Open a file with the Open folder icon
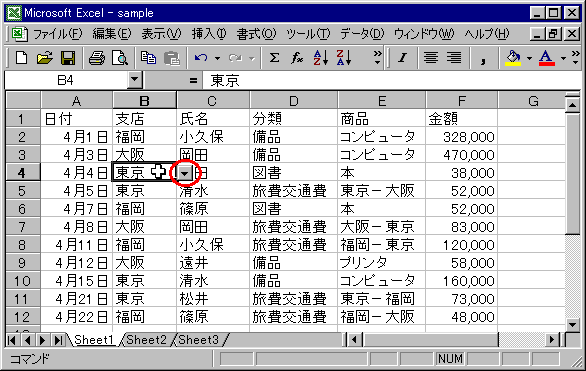 point(45,58)
